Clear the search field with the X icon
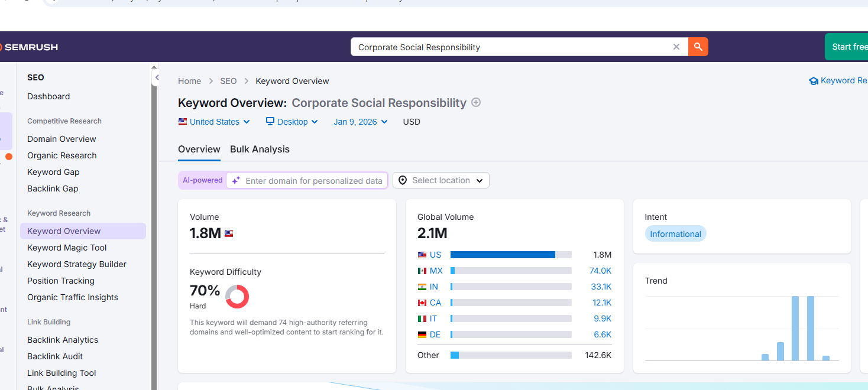This screenshot has height=390, width=868. [x=676, y=47]
